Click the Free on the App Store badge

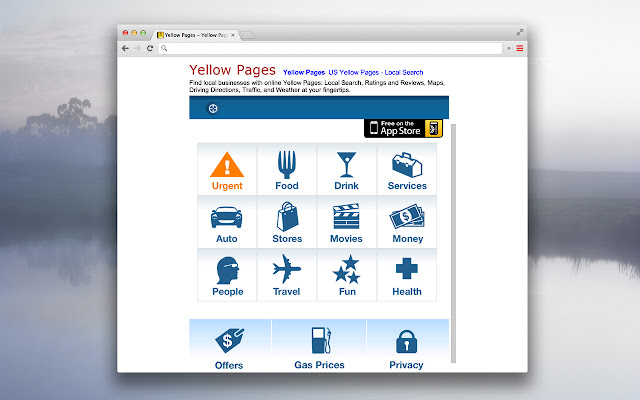(403, 128)
